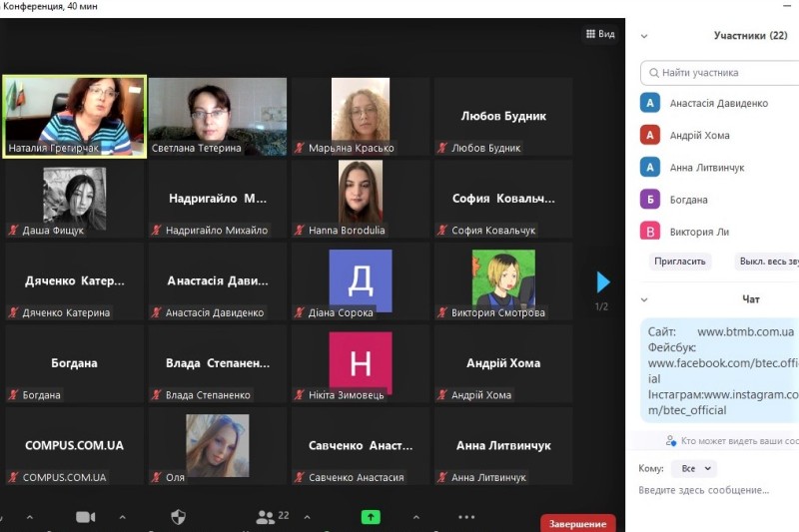799x532 pixels.
Task: Click Кто может видеть ваши сообщения text
Action: (x=740, y=441)
